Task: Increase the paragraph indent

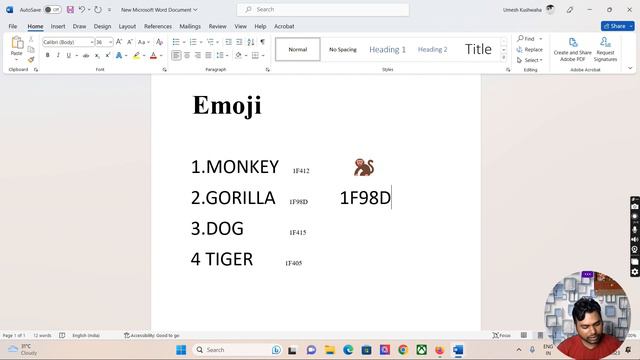Action: [239, 42]
